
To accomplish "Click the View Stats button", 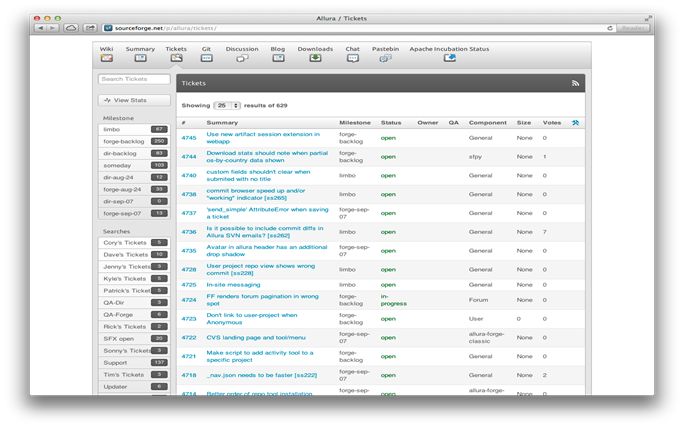I will [134, 100].
